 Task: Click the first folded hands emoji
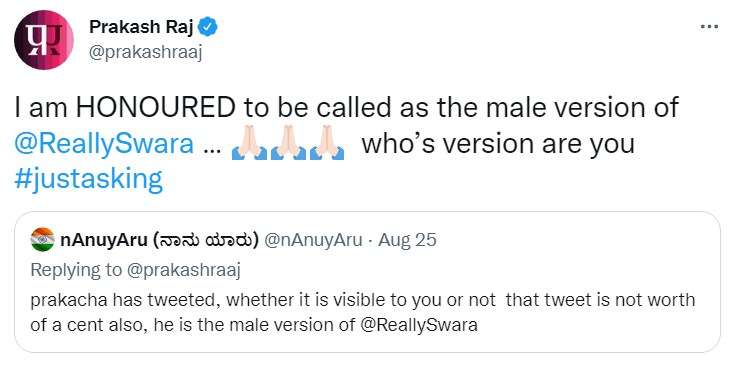[x=248, y=144]
